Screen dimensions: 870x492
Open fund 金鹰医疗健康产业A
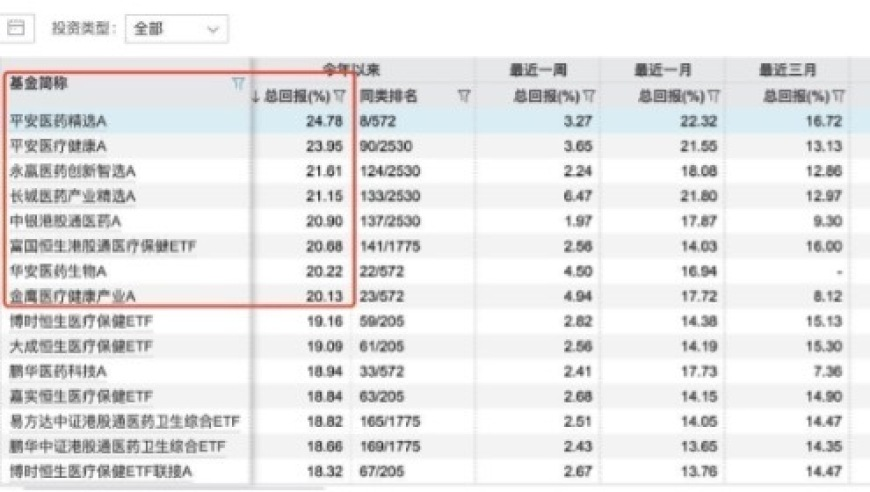(73, 296)
